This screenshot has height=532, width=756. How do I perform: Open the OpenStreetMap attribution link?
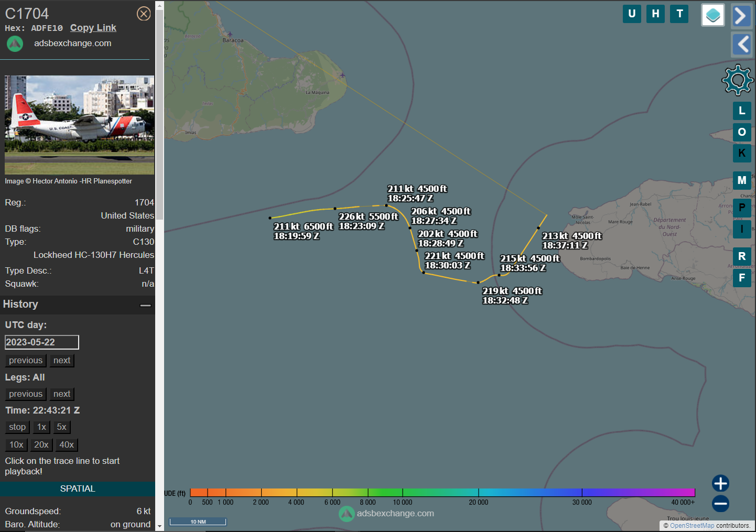tap(692, 526)
